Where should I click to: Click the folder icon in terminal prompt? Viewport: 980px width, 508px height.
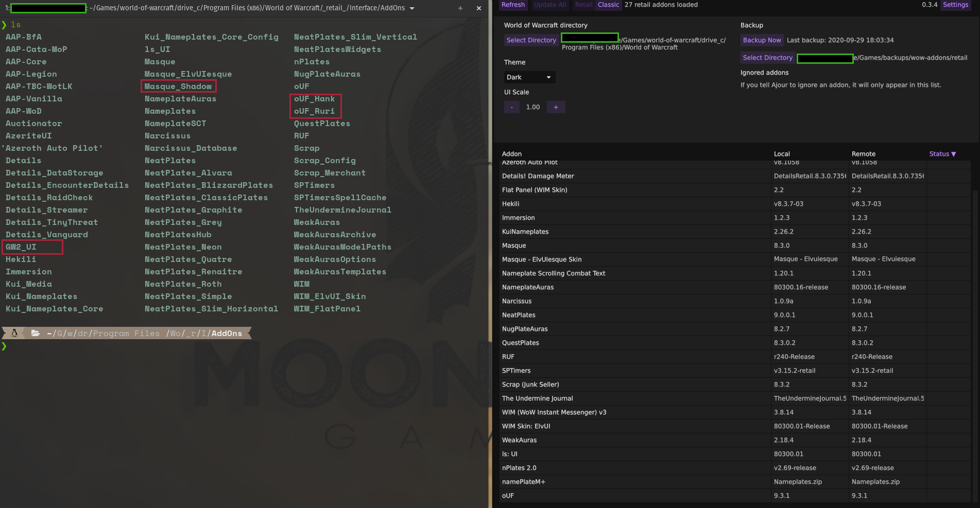[36, 333]
